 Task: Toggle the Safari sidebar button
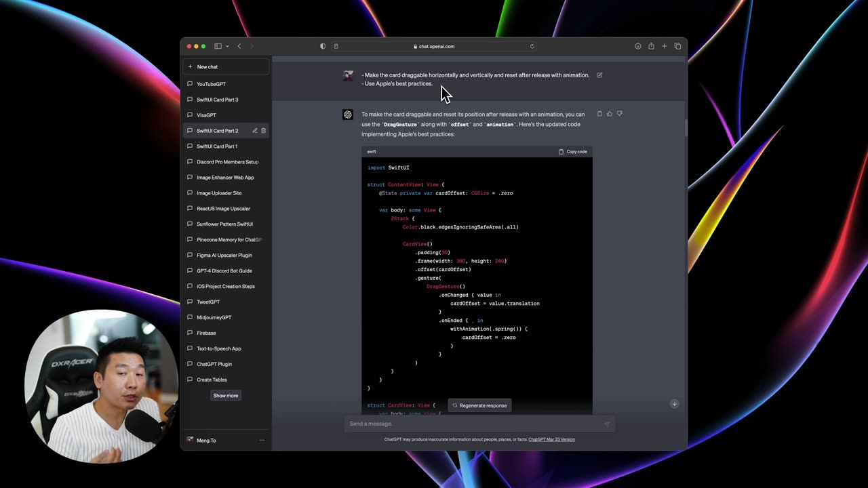click(x=218, y=46)
